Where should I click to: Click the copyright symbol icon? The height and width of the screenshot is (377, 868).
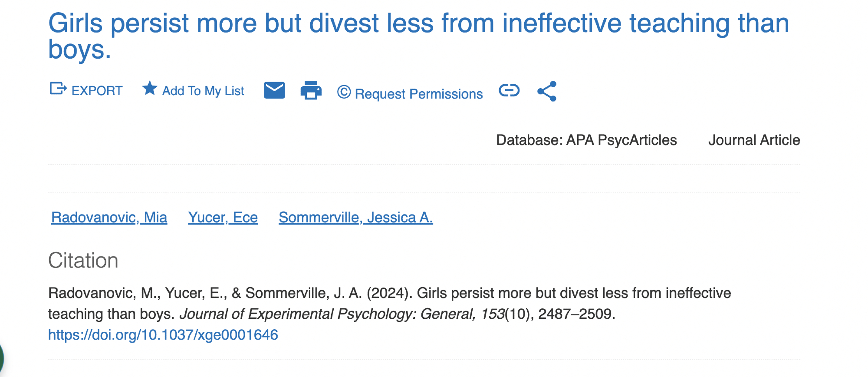(344, 92)
